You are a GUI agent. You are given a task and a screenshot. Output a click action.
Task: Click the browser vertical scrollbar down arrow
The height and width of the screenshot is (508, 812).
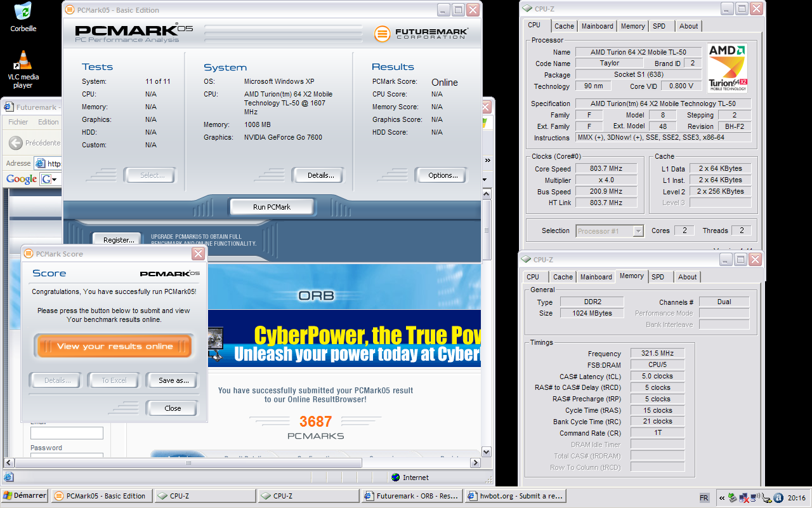pos(487,452)
